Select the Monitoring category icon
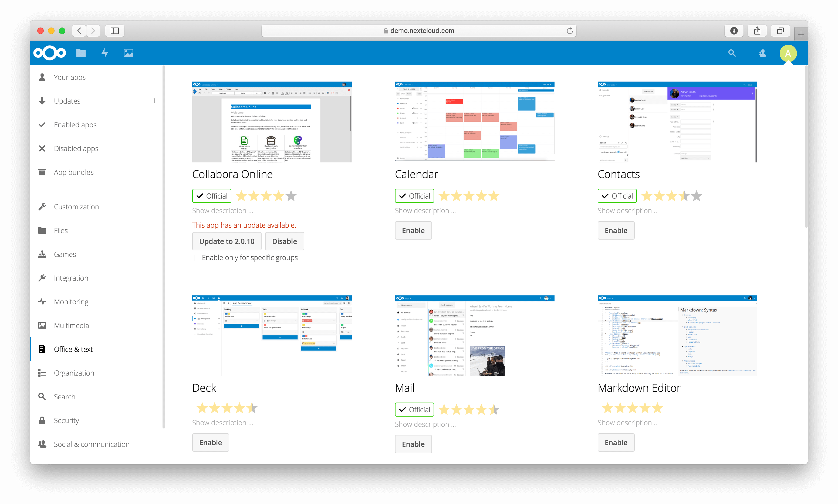Viewport: 838px width, 504px height. (x=42, y=301)
